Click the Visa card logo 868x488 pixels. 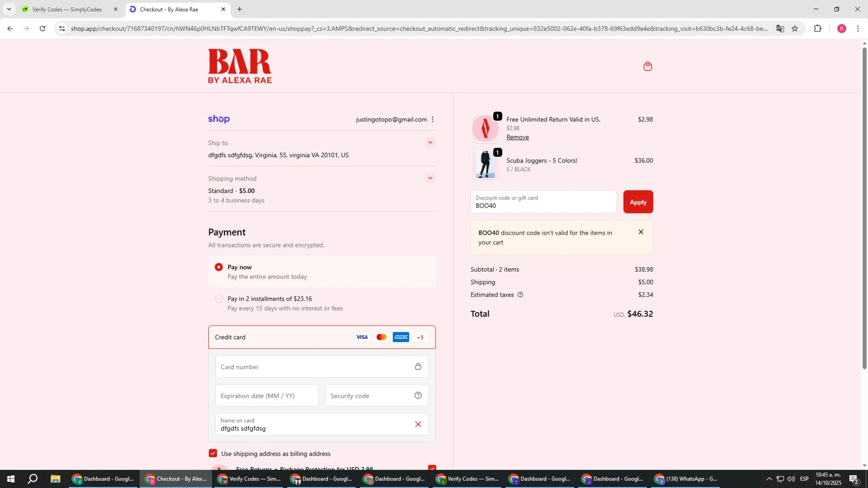click(362, 337)
